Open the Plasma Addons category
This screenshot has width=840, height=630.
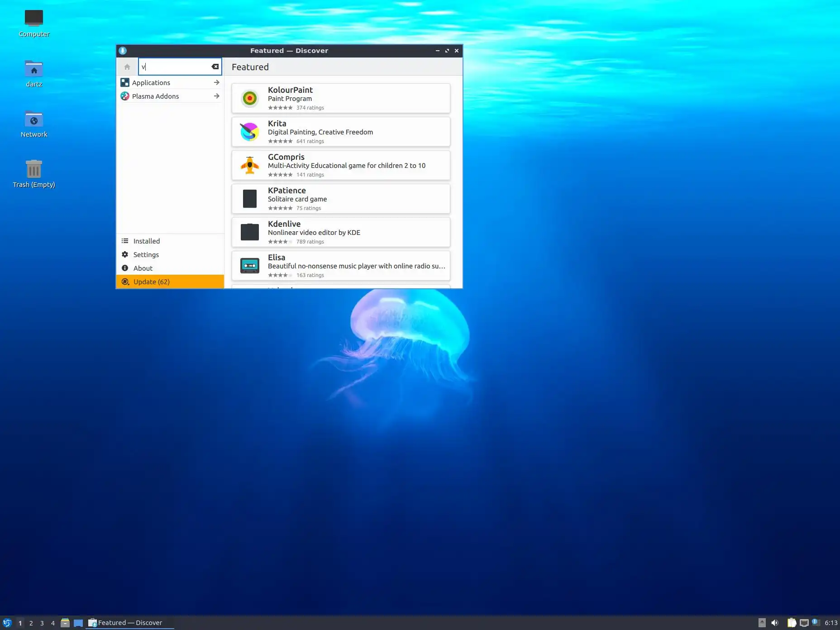click(x=170, y=96)
